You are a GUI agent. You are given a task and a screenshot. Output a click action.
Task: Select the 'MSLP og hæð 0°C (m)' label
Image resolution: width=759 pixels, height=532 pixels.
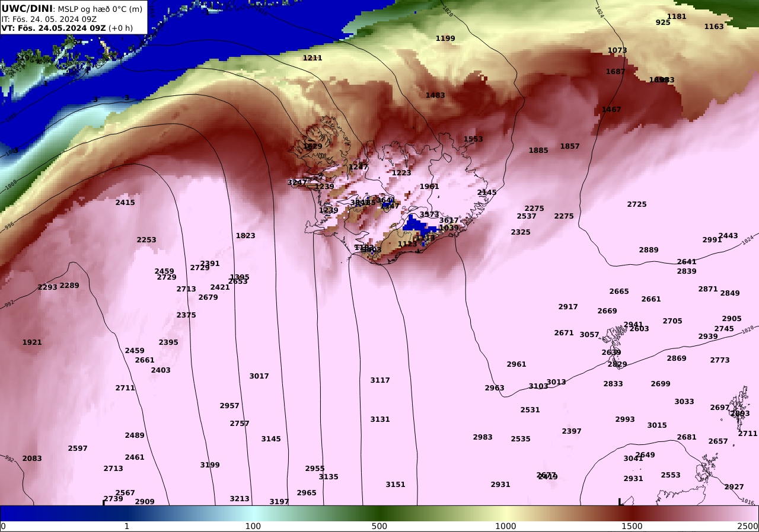click(100, 9)
